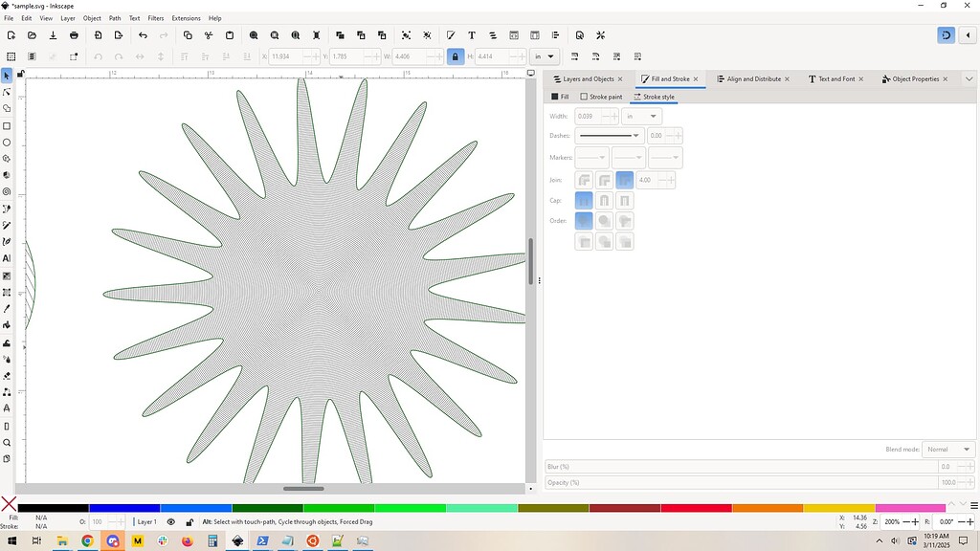The height and width of the screenshot is (551, 980).
Task: Click the Open document icon
Action: pos(32,35)
